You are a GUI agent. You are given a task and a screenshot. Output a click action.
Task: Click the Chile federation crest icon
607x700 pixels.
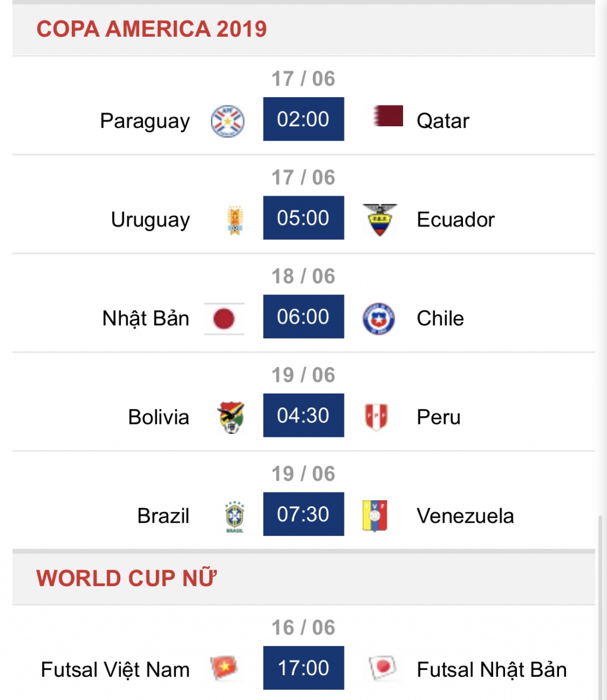[x=378, y=319]
